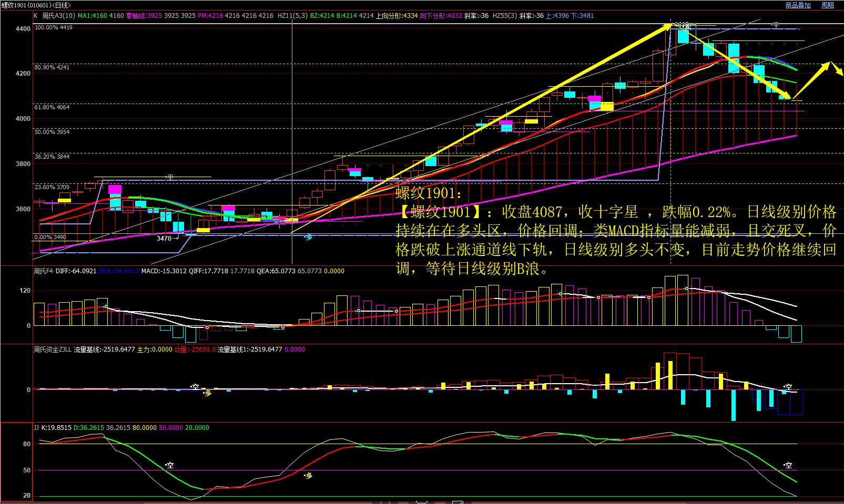Click the 空 signal marker in JJ panel right side
The image size is (844, 504).
[788, 466]
